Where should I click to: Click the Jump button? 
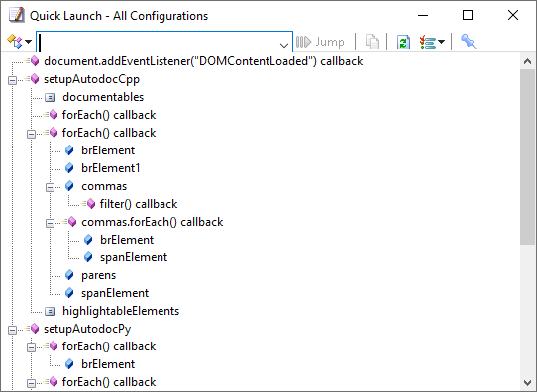[320, 42]
